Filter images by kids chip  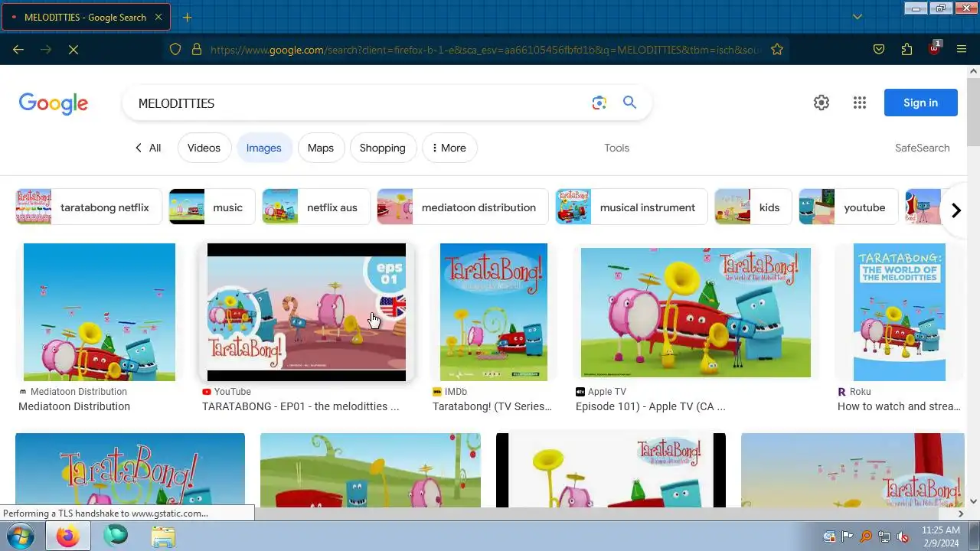(x=753, y=207)
